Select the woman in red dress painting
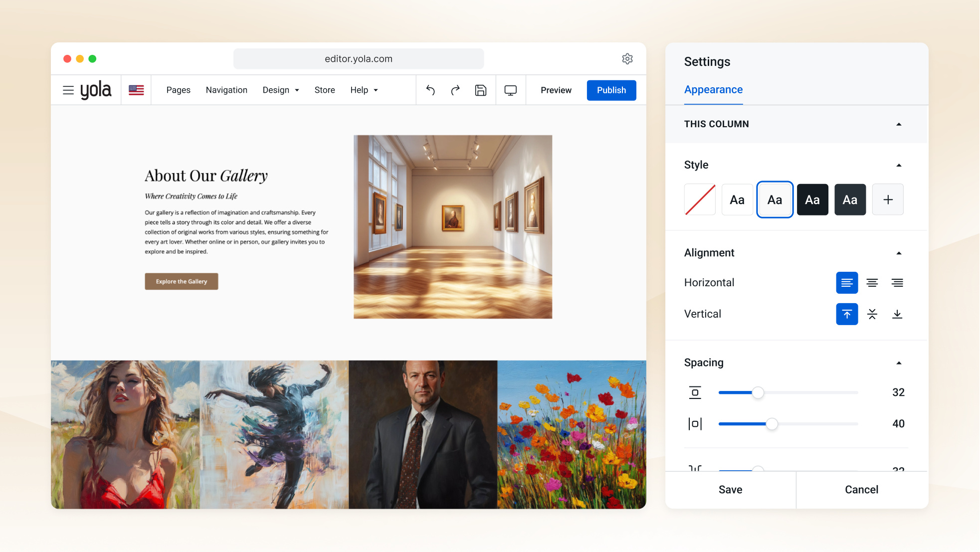This screenshot has height=552, width=980. click(x=125, y=435)
